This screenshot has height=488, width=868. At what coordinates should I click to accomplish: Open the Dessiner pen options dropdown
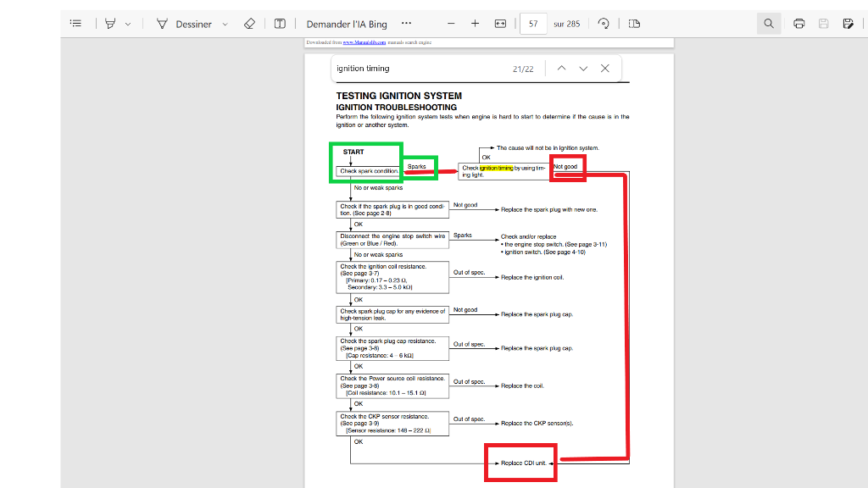click(225, 24)
